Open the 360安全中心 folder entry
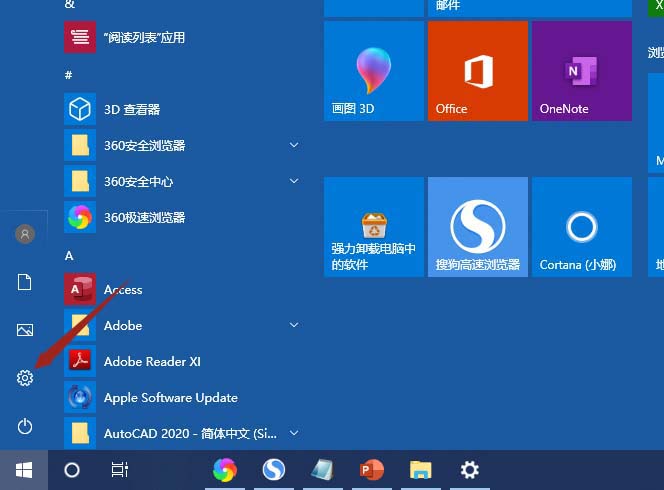Image resolution: width=664 pixels, height=490 pixels. coord(182,181)
